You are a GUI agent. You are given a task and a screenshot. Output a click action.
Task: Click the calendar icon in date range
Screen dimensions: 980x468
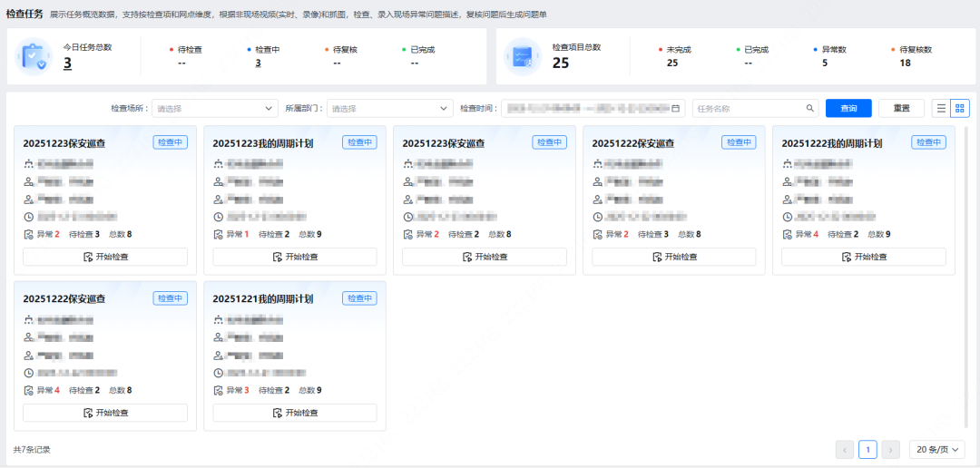[676, 109]
